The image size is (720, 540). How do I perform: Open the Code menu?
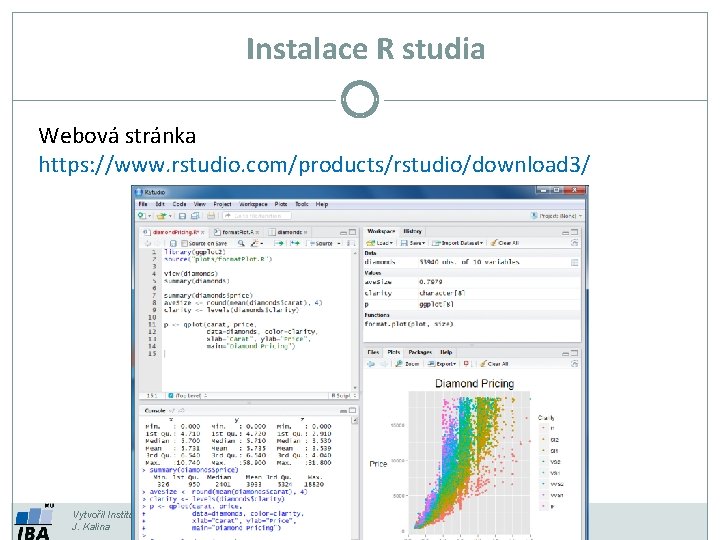tap(179, 204)
